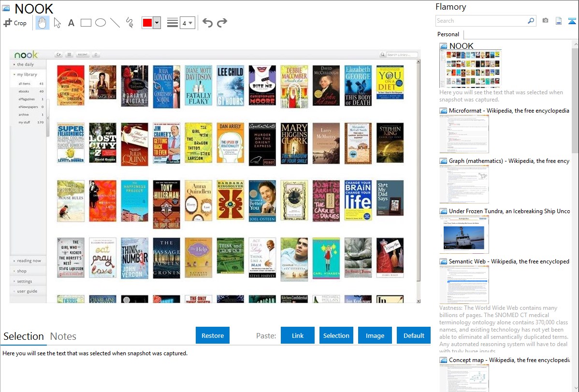Open the Microformat Wikipedia snapshot

point(464,134)
